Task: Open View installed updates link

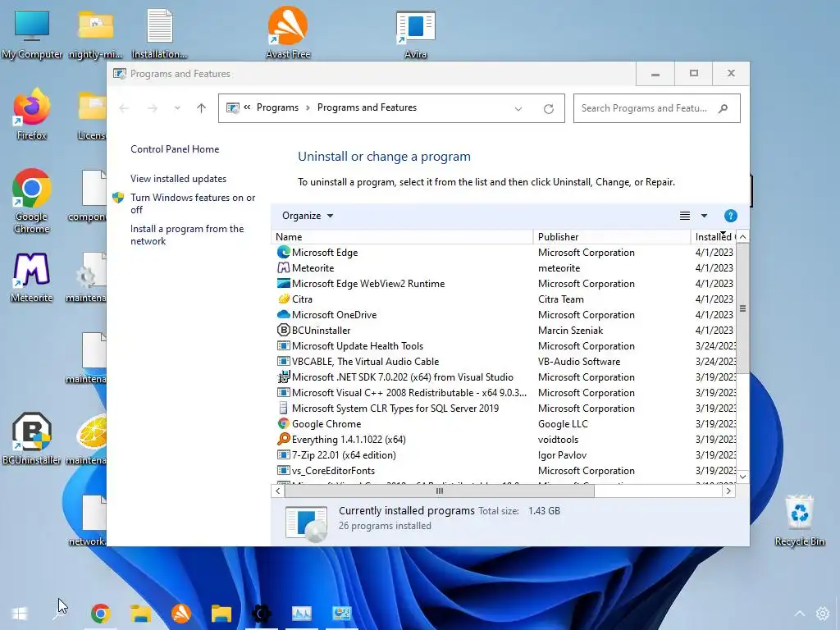Action: coord(178,179)
